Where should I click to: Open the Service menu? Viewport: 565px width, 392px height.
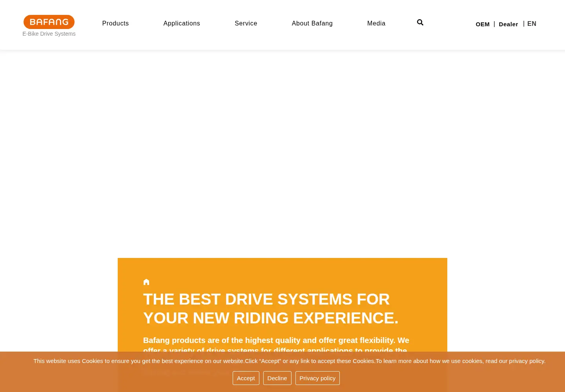(x=246, y=24)
